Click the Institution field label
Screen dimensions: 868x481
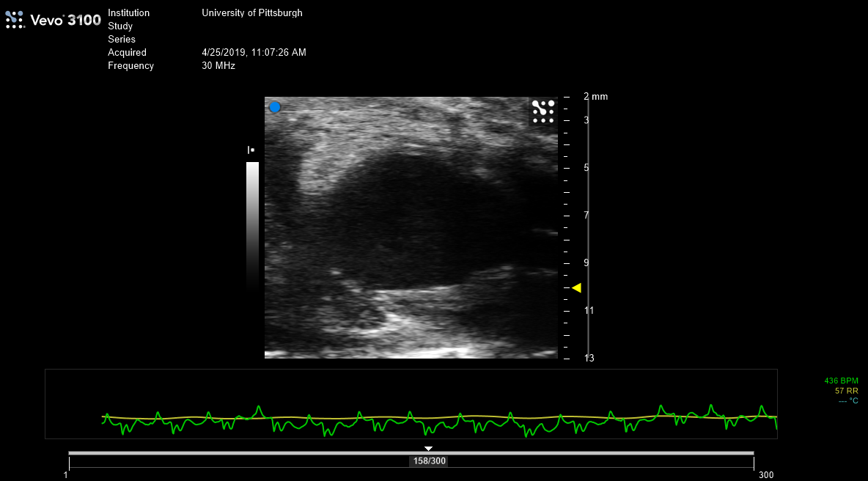coord(128,12)
